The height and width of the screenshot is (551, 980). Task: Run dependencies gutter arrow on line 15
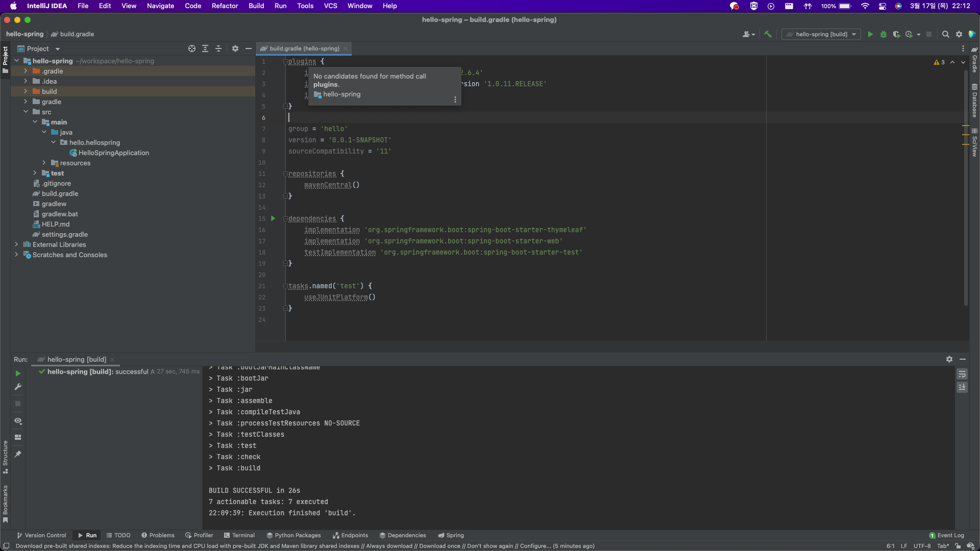[x=273, y=218]
